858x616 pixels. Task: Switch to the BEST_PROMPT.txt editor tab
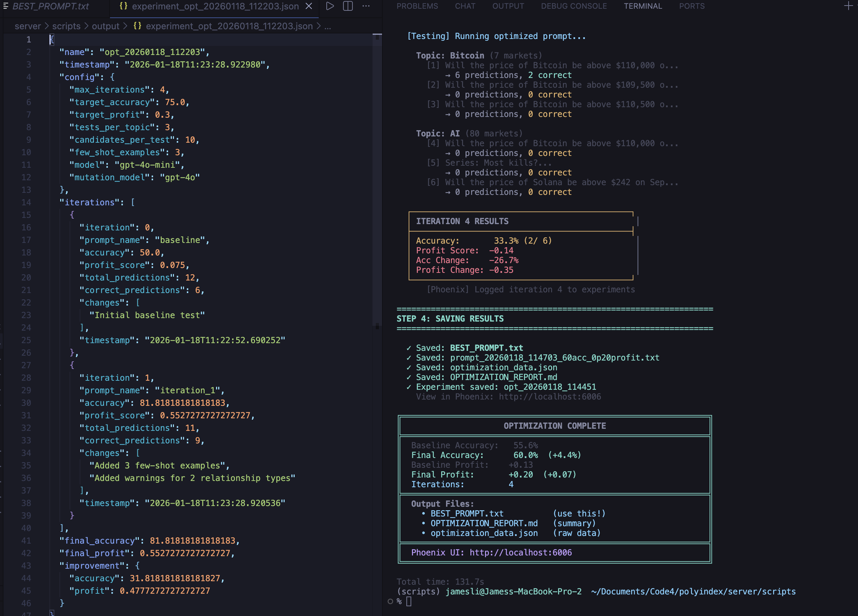click(50, 6)
